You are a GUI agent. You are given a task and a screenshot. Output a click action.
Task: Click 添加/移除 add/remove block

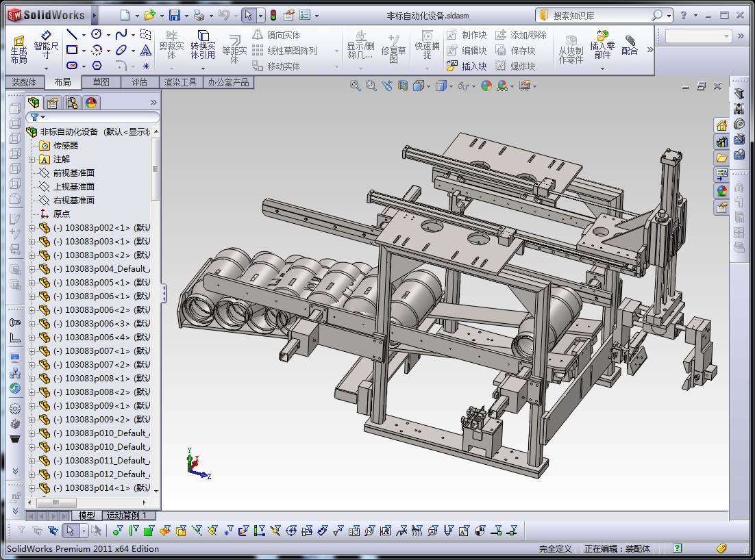pos(521,35)
